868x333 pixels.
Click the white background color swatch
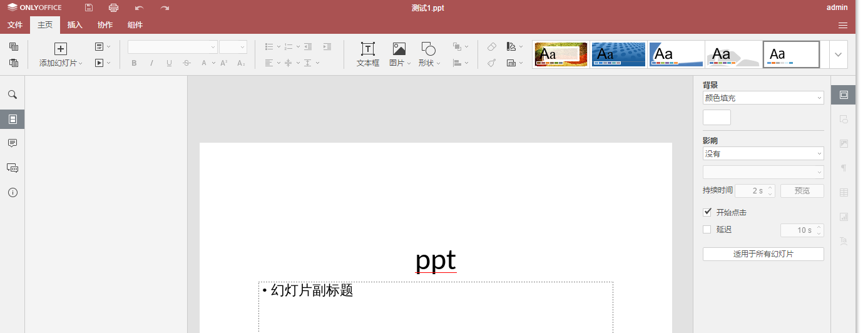click(717, 117)
